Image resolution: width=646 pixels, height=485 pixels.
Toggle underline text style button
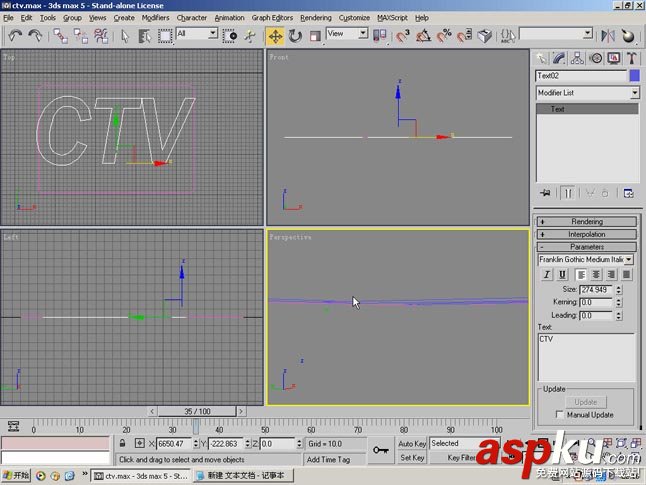point(562,274)
